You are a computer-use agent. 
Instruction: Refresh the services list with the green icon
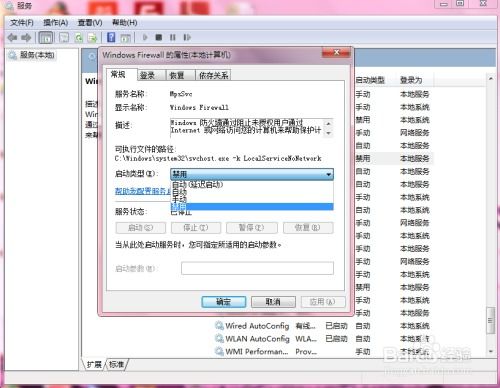[x=79, y=37]
